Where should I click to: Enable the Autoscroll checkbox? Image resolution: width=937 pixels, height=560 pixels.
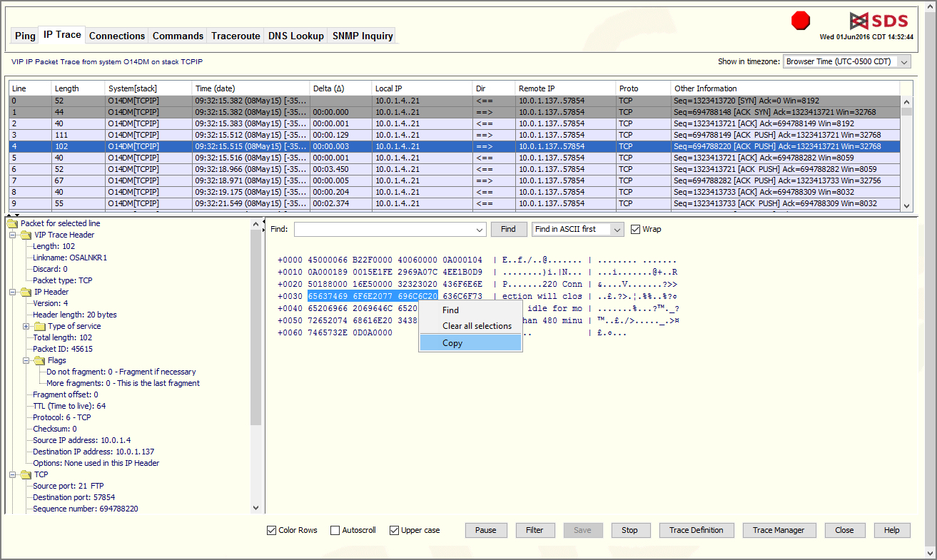pos(335,530)
